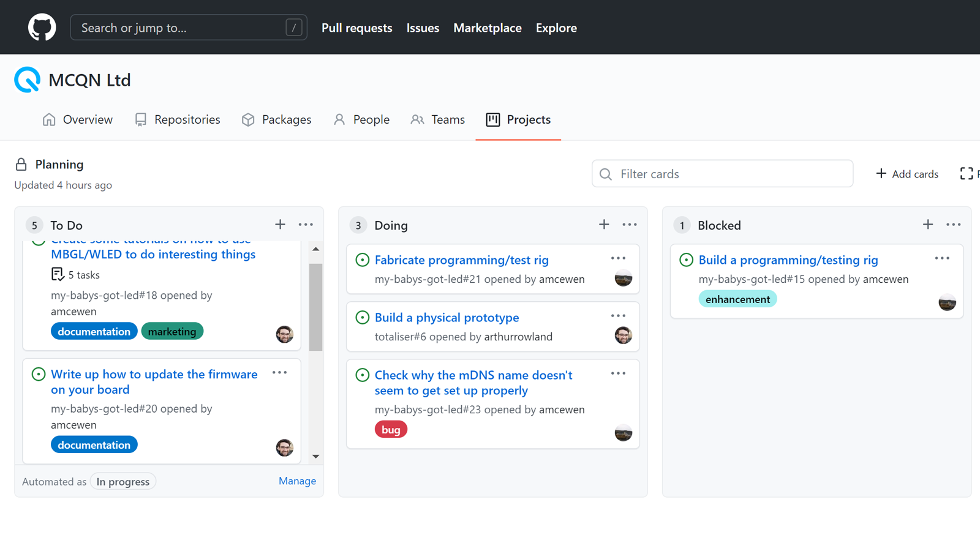Open the MCQN Ltd organization name

tap(89, 80)
